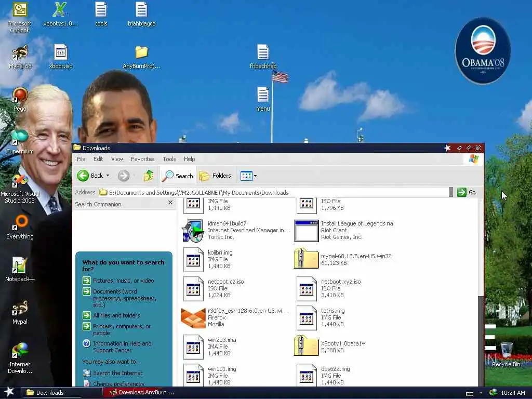Click the Forward arrow toolbar button
This screenshot has width=532, height=399.
[124, 176]
